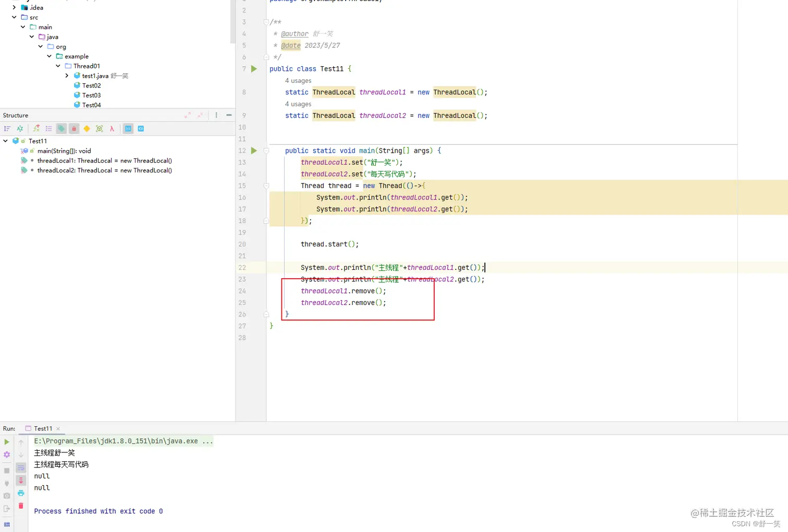The width and height of the screenshot is (788, 532).
Task: Expand all nodes in Structure panel
Action: [188, 115]
